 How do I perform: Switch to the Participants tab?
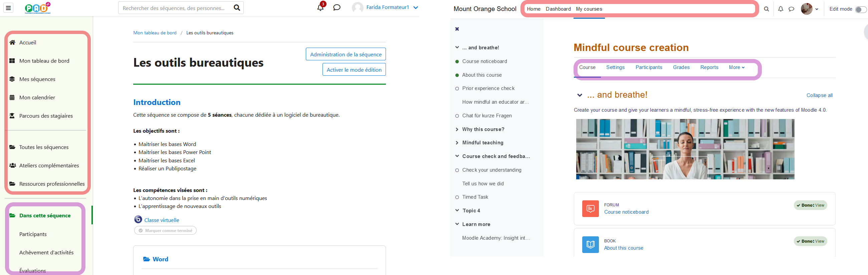point(649,67)
